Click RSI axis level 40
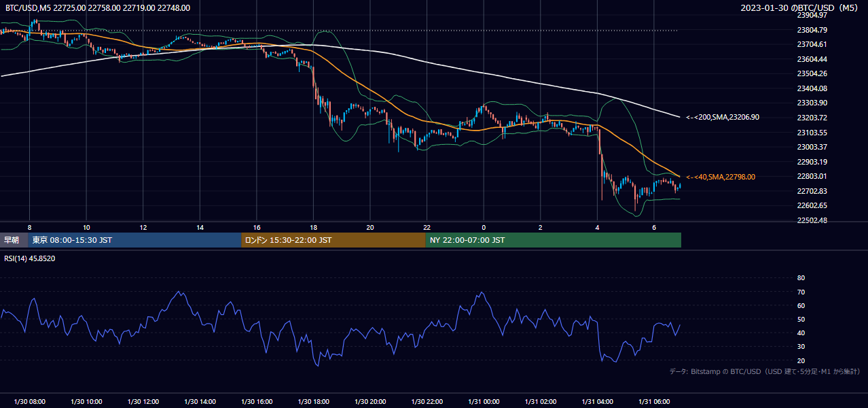Viewport: 868px width, 408px height. tap(801, 333)
